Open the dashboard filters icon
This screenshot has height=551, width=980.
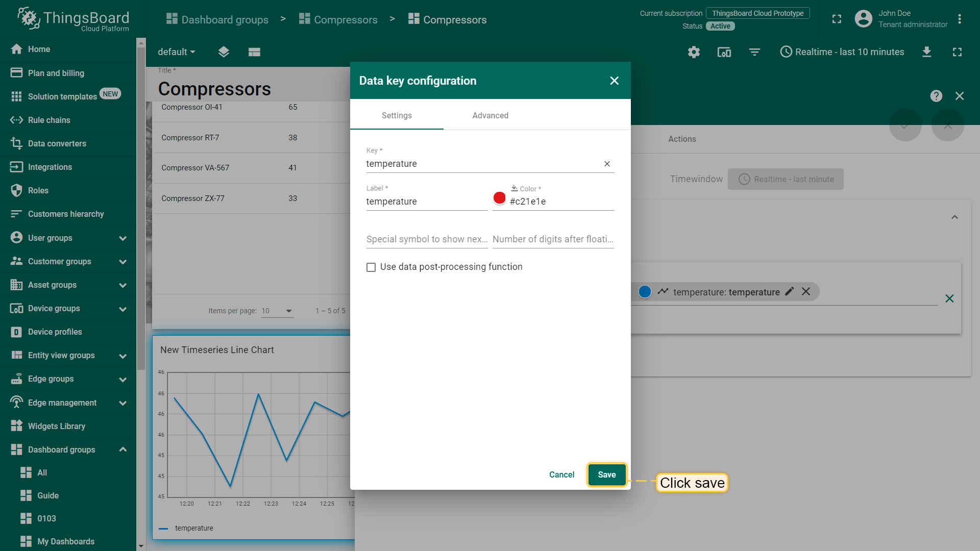pyautogui.click(x=754, y=52)
